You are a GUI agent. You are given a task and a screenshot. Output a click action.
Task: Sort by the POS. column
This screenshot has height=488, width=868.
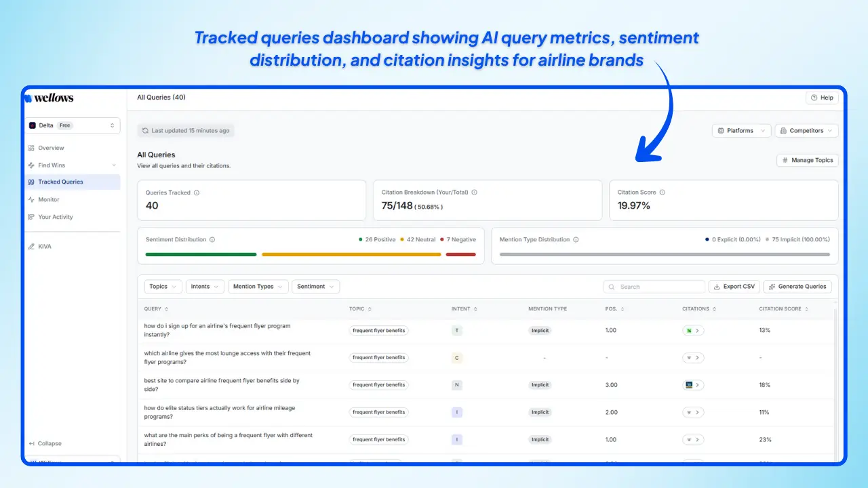click(615, 309)
